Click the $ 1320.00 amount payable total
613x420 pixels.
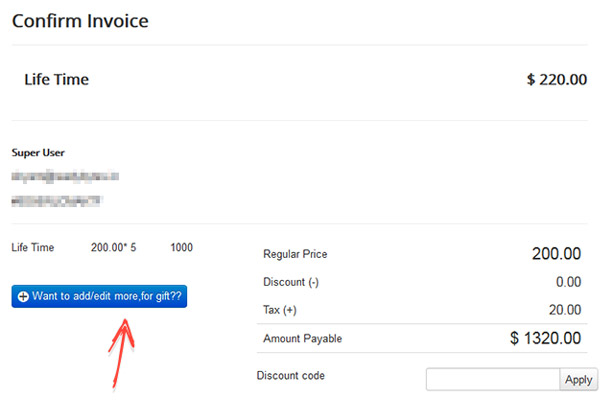tap(545, 339)
